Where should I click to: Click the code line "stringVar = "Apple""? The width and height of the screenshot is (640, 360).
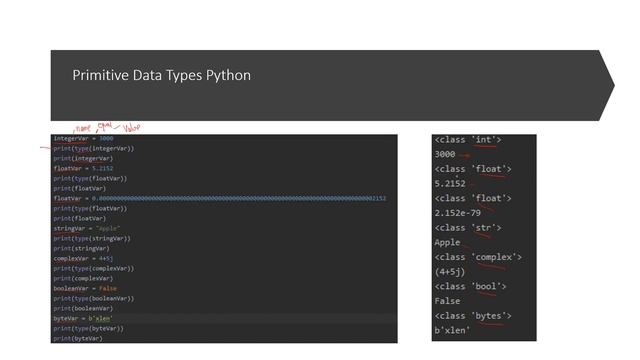tap(87, 228)
